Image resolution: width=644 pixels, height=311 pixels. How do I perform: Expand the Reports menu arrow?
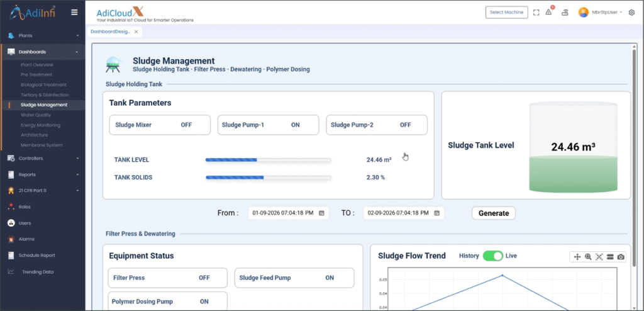click(77, 174)
